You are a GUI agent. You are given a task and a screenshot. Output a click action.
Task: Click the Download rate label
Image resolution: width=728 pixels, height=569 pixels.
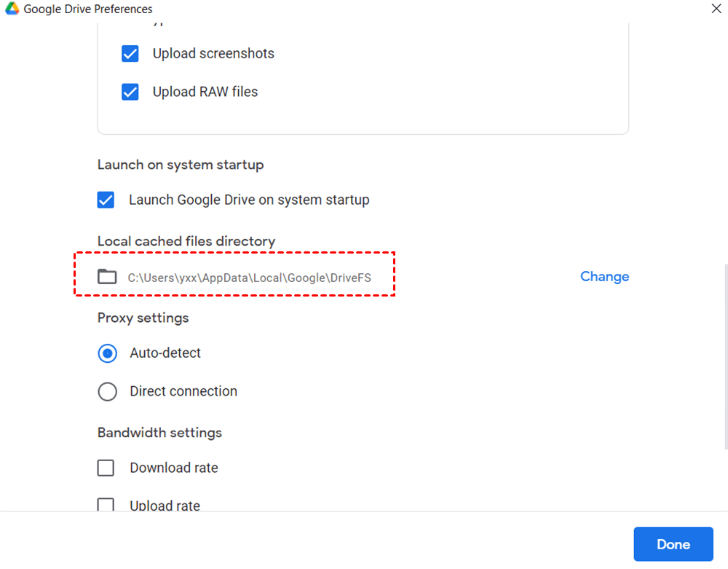click(174, 468)
